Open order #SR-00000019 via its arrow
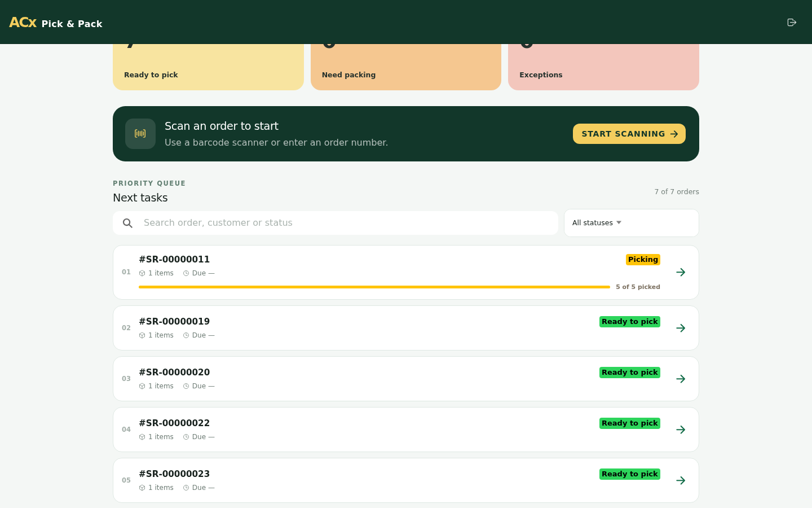This screenshot has width=812, height=508. pos(681,328)
